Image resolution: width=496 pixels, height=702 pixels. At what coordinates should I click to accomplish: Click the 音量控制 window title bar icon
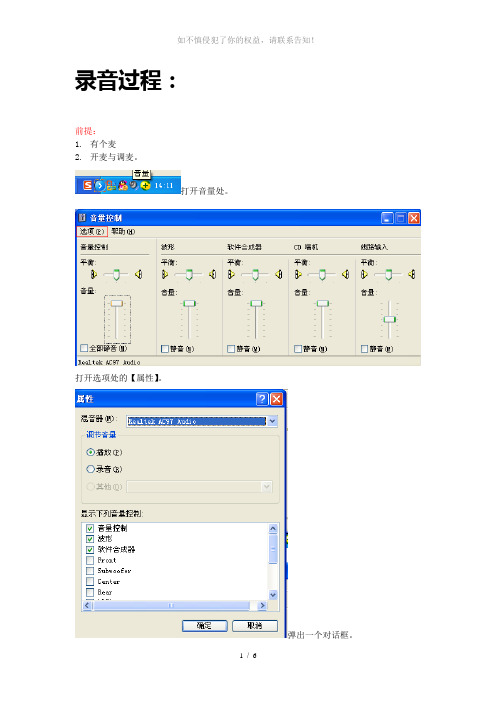82,218
